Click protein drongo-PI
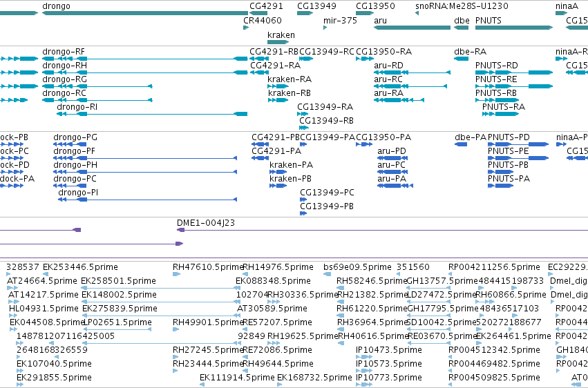This screenshot has height=388, width=588. pos(78,193)
